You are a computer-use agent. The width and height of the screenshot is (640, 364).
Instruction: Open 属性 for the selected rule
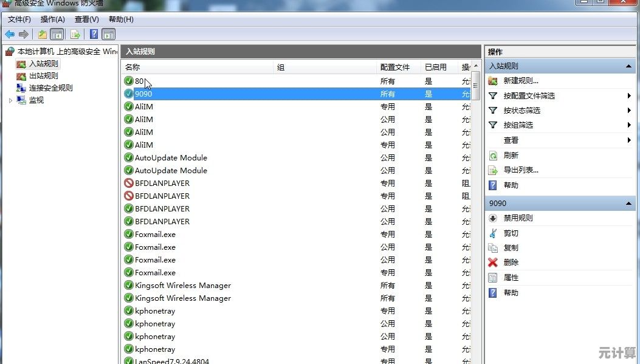511,278
